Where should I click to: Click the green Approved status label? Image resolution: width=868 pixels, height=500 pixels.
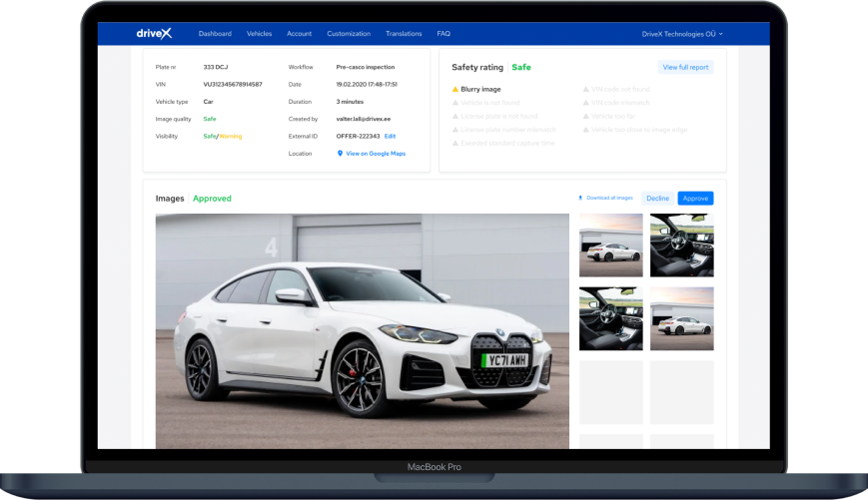coord(212,199)
